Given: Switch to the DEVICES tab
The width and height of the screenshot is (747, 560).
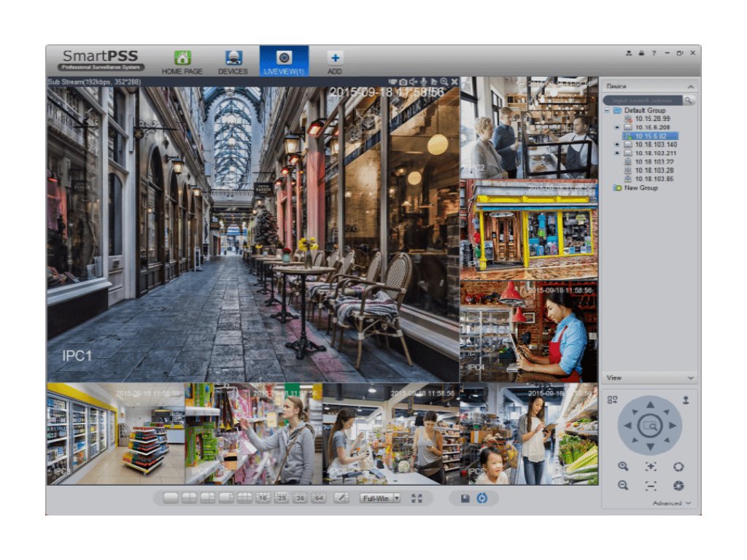Looking at the screenshot, I should pos(233,63).
